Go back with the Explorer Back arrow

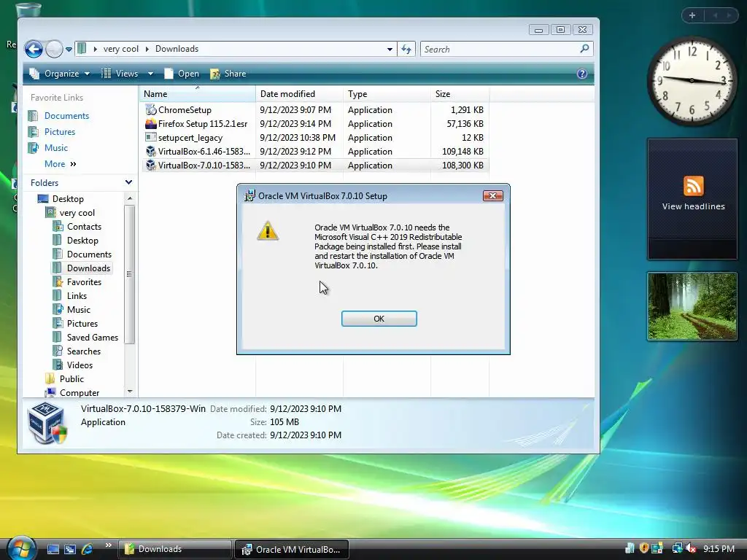[34, 49]
